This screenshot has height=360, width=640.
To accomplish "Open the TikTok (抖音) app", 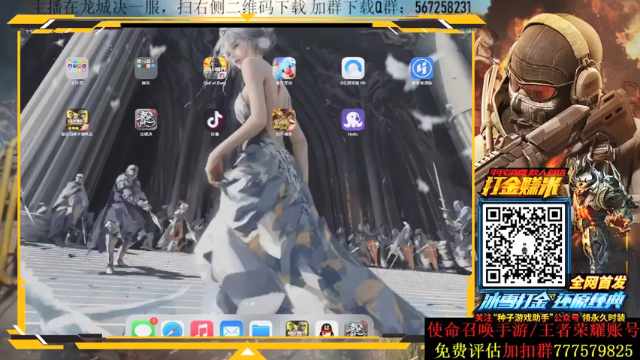I will click(215, 120).
